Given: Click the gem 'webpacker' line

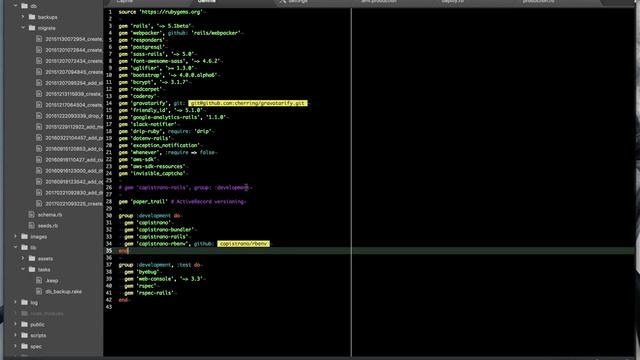Looking at the screenshot, I should 180,33.
